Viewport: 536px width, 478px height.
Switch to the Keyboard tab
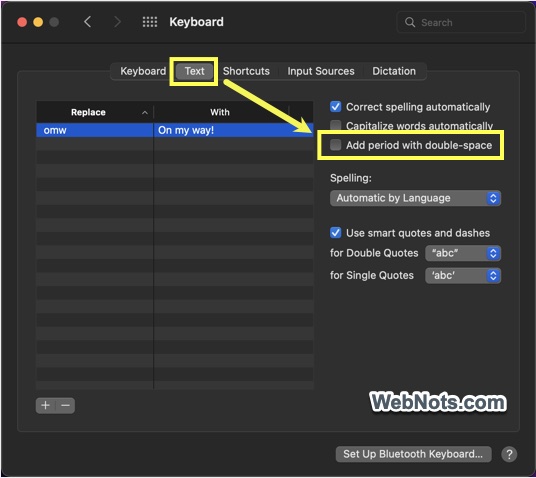[x=143, y=71]
